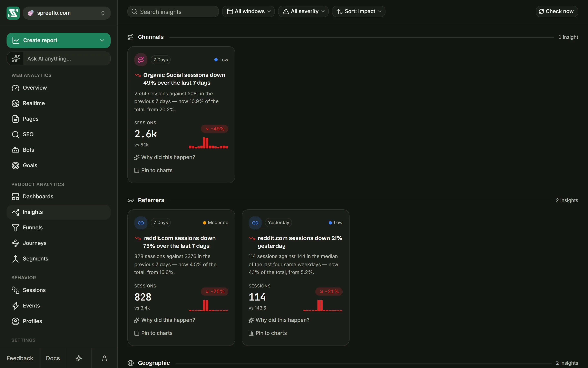Click the Check now refresh button
588x368 pixels.
coord(557,11)
